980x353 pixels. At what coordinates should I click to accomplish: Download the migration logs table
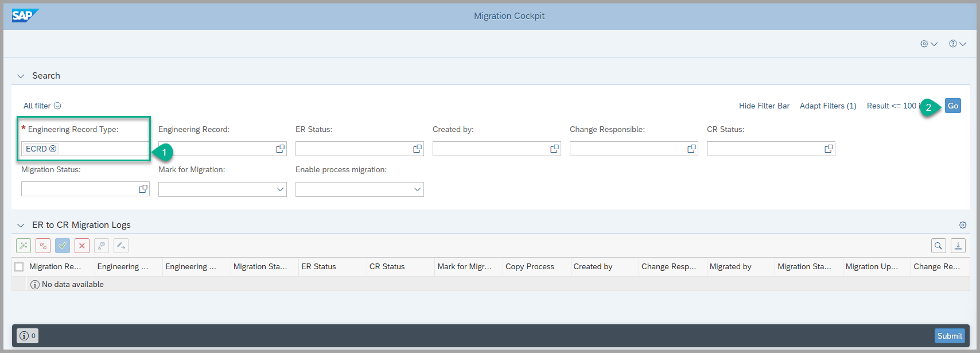point(958,246)
